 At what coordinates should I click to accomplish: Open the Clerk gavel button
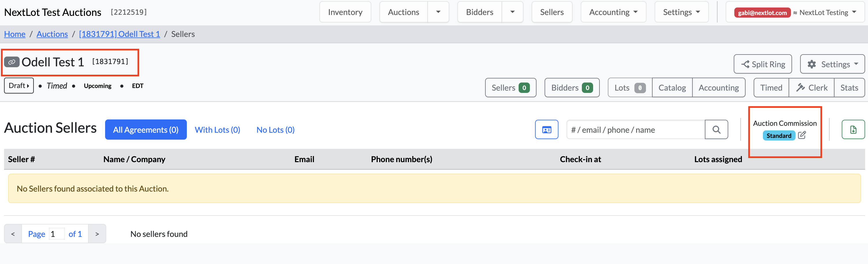811,87
